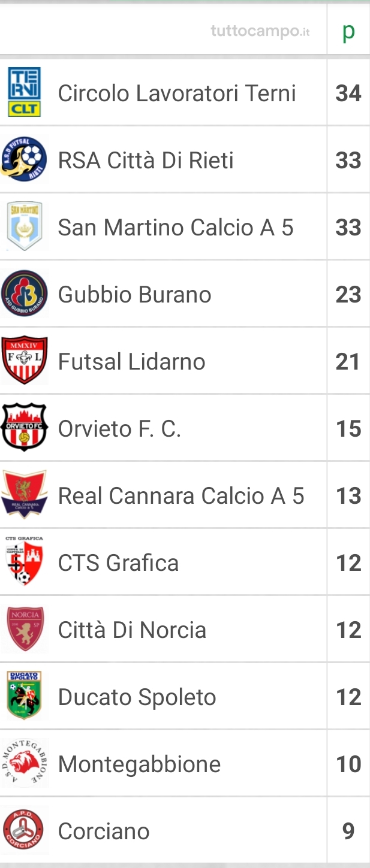Image resolution: width=370 pixels, height=868 pixels.
Task: Open the Circolo Lavoratori Terni team name
Action: coord(177,93)
